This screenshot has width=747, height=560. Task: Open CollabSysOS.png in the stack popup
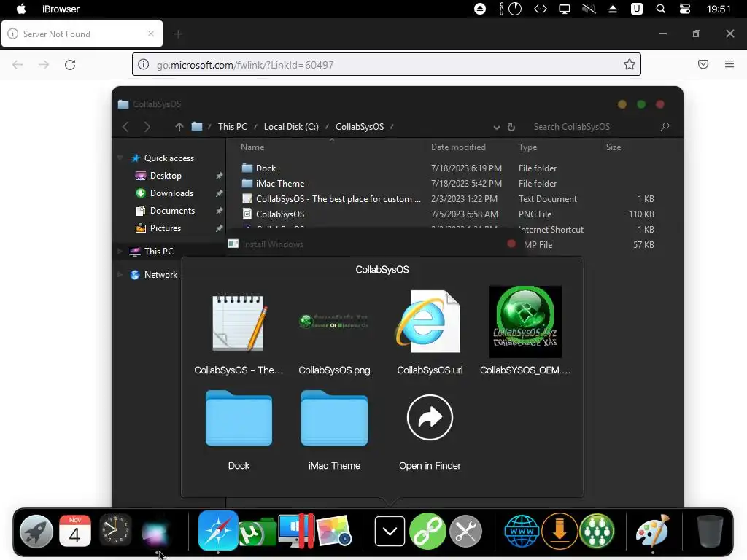334,332
